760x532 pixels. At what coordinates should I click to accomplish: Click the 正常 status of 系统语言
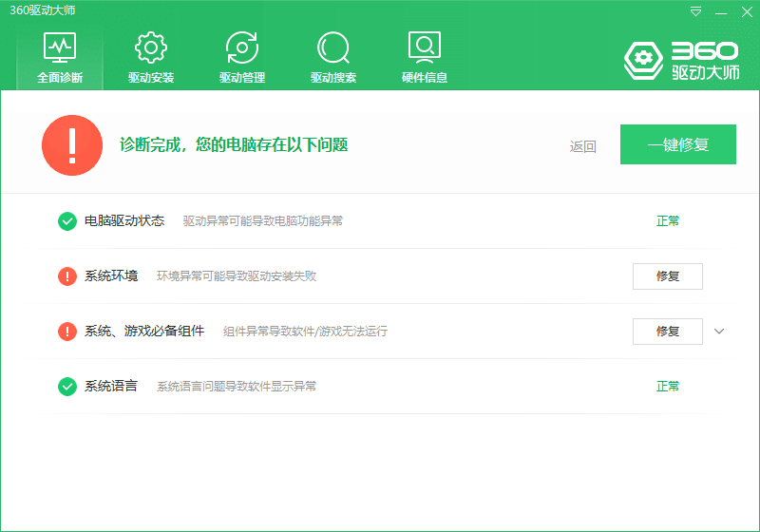668,386
